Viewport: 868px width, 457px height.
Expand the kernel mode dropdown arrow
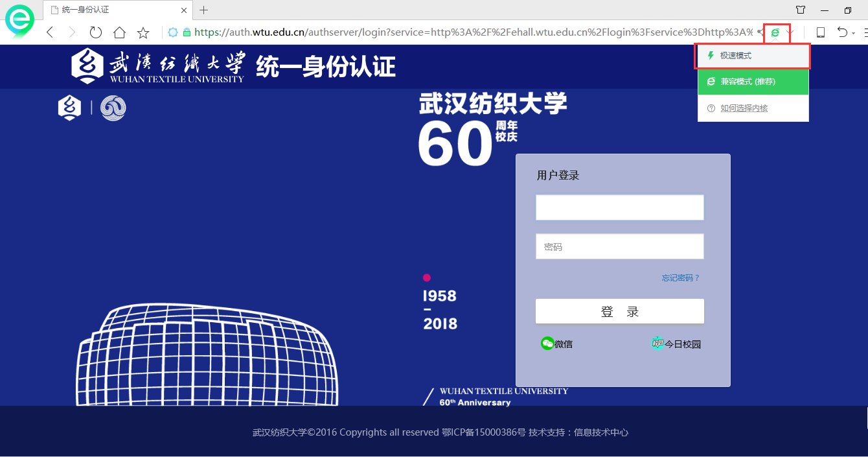tap(789, 32)
